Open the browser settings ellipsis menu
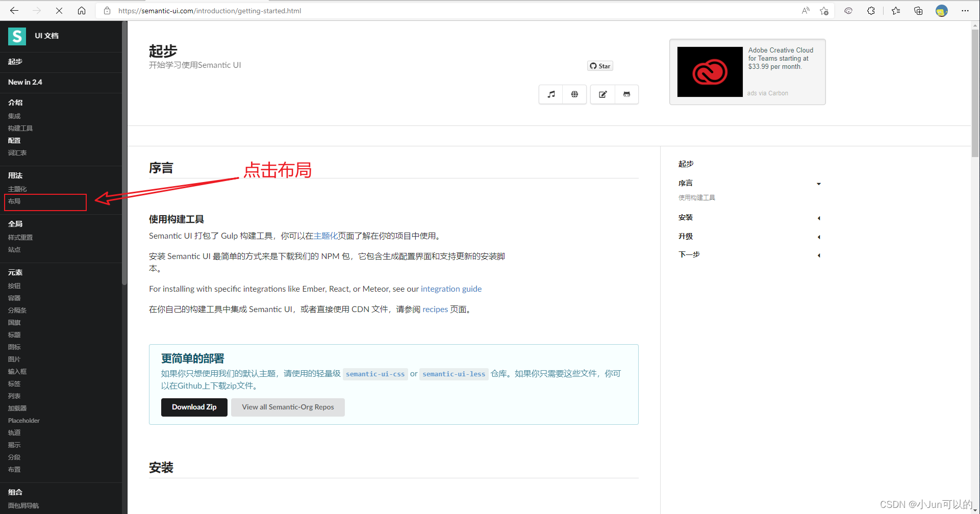Viewport: 980px width, 514px height. click(965, 11)
